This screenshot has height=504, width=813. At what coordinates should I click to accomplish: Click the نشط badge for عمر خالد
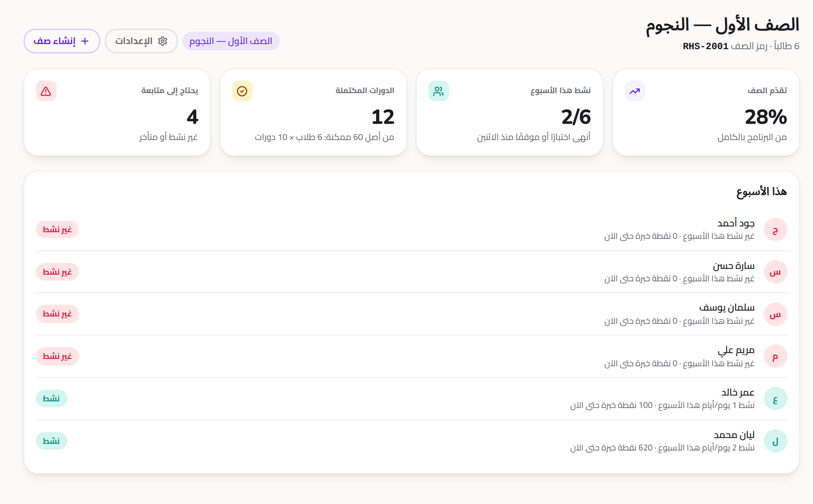51,398
